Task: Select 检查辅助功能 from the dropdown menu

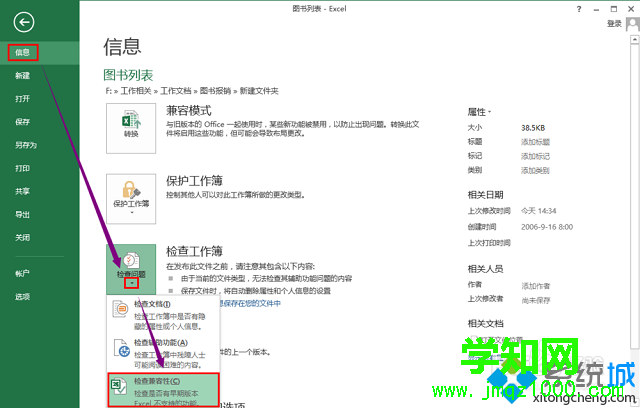Action: pos(163,353)
